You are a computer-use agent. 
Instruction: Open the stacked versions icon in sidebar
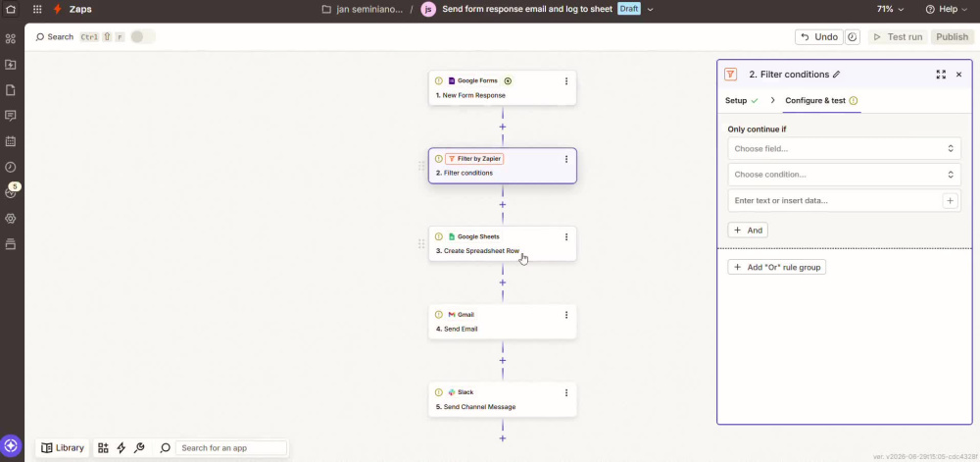point(10,244)
